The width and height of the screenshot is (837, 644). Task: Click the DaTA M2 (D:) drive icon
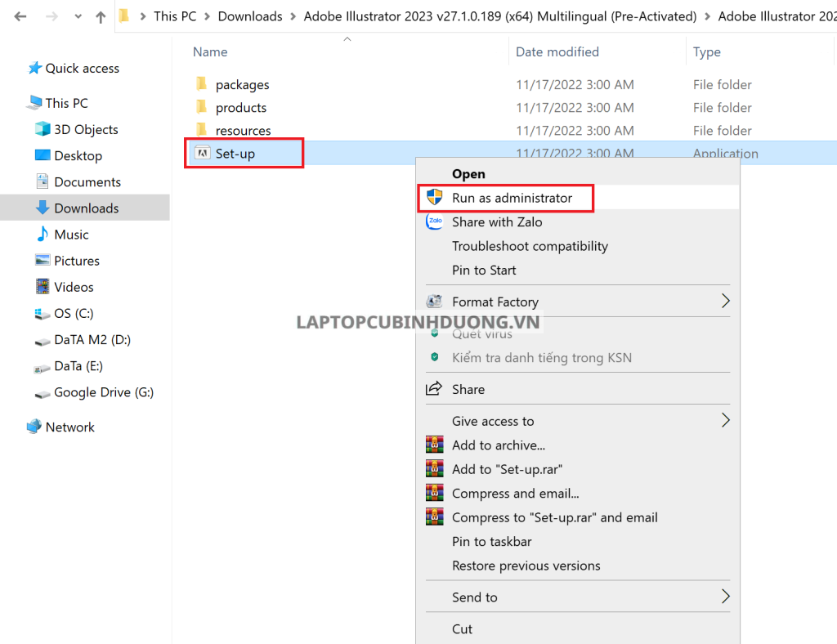[43, 341]
